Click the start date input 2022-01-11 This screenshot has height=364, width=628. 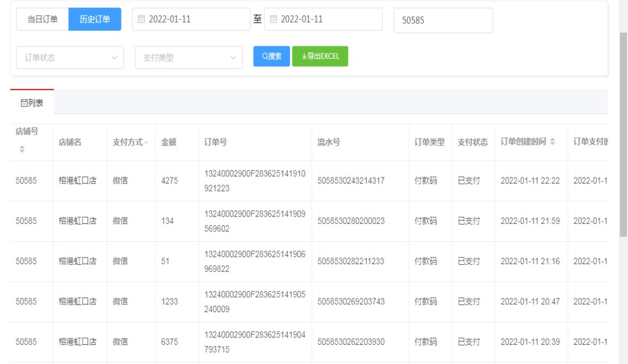tap(191, 19)
